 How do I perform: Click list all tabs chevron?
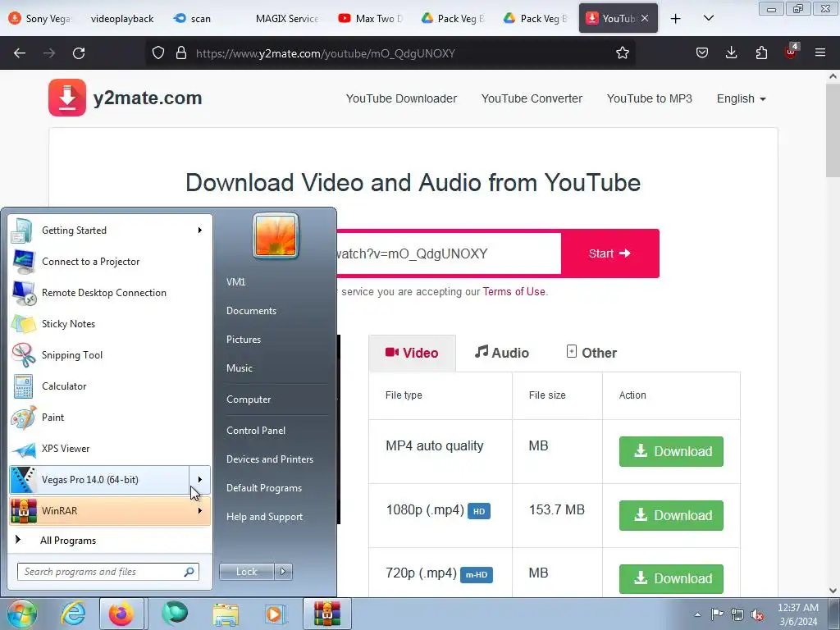point(708,19)
